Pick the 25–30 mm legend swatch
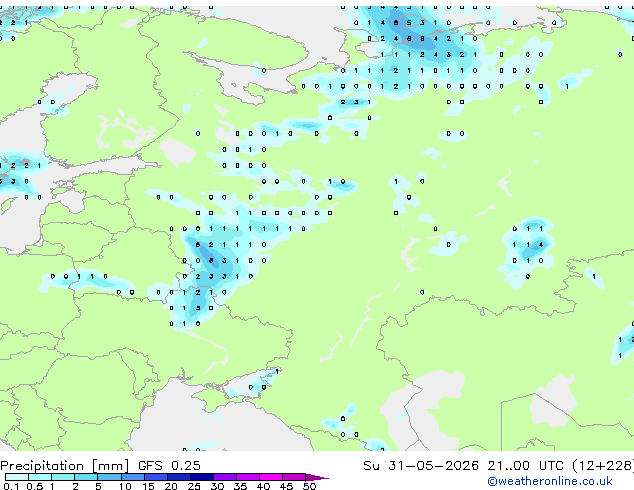Screen dimensions: 634x490 click(x=202, y=477)
